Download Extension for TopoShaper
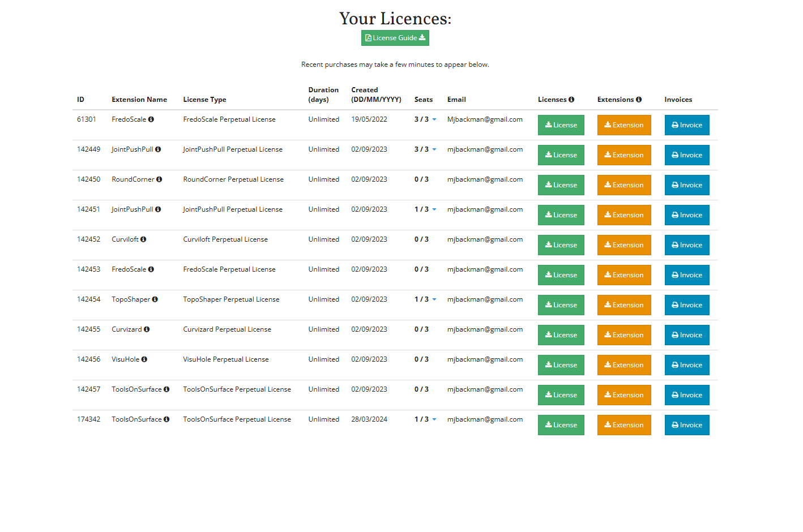 pos(624,305)
